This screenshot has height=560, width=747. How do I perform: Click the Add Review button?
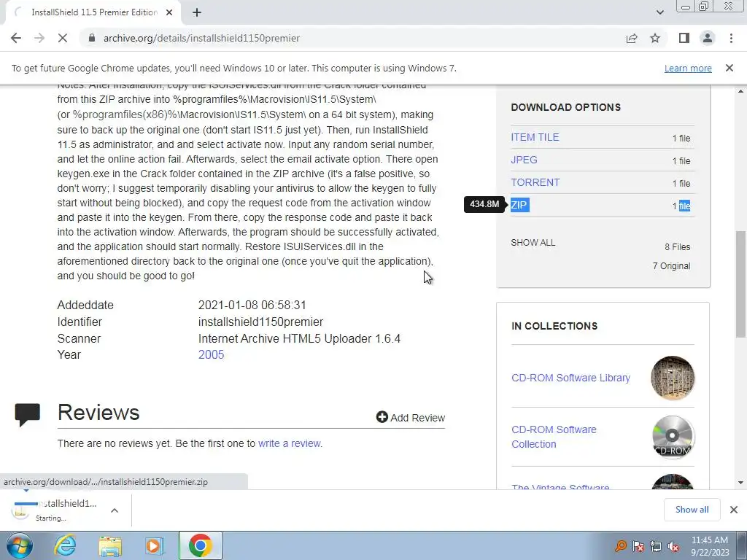pos(410,418)
